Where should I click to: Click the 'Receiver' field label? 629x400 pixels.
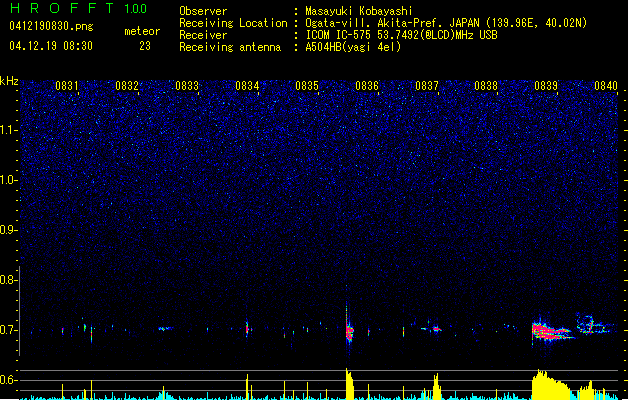(203, 35)
